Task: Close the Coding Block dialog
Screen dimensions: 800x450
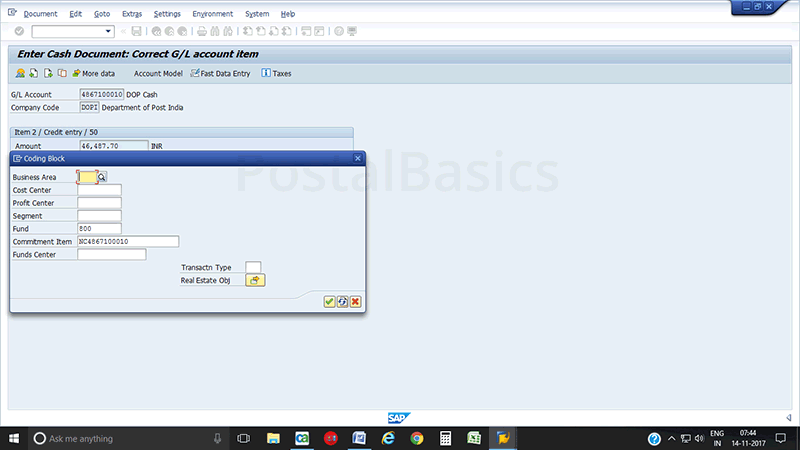Action: pos(357,158)
